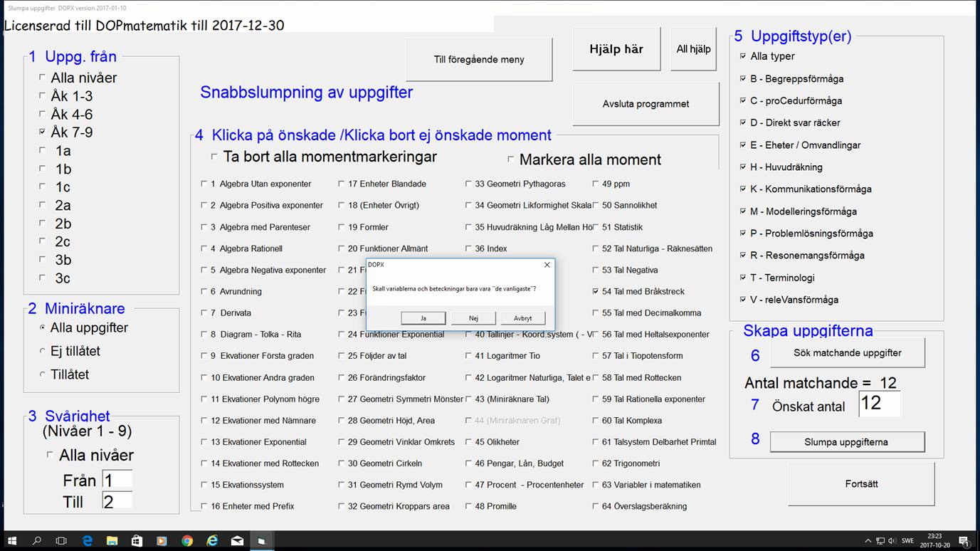
Task: Click the Windows Start button
Action: [12, 541]
